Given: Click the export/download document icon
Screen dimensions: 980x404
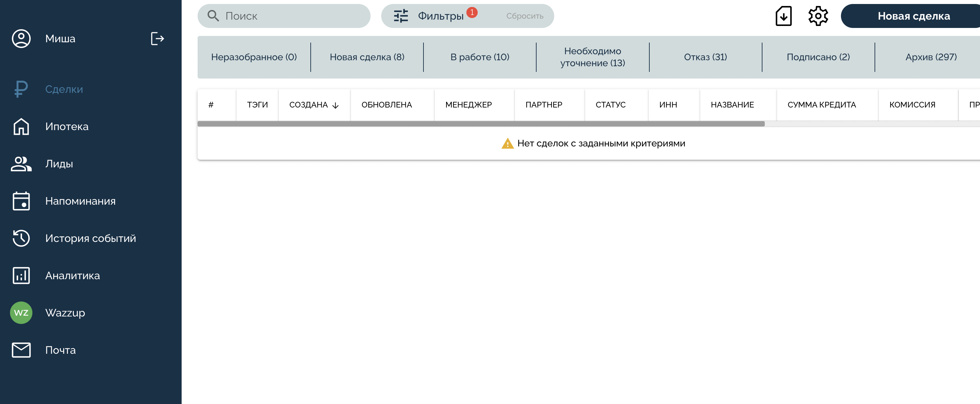Looking at the screenshot, I should pyautogui.click(x=784, y=16).
